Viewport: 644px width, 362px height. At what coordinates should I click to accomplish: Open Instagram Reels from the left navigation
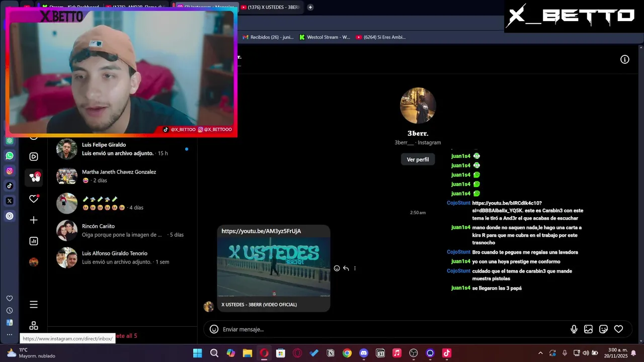(x=34, y=156)
